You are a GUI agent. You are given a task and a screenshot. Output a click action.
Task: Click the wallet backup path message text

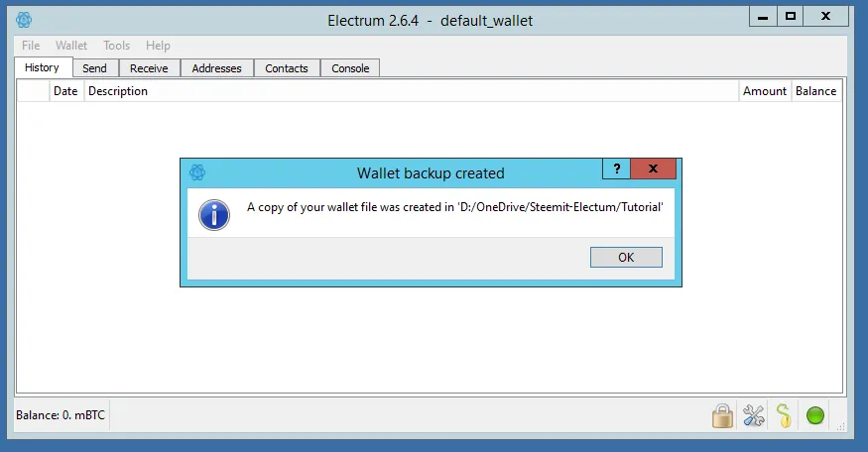455,207
